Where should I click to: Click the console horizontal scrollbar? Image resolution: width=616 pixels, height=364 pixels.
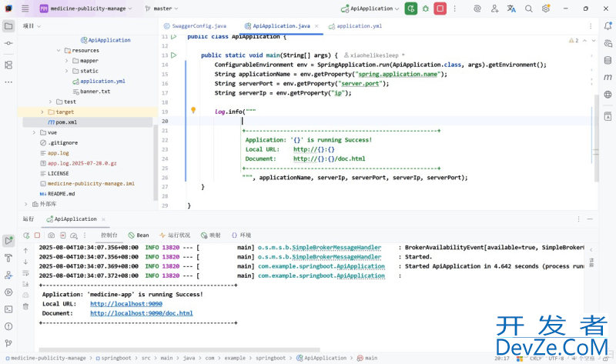[x=179, y=349]
